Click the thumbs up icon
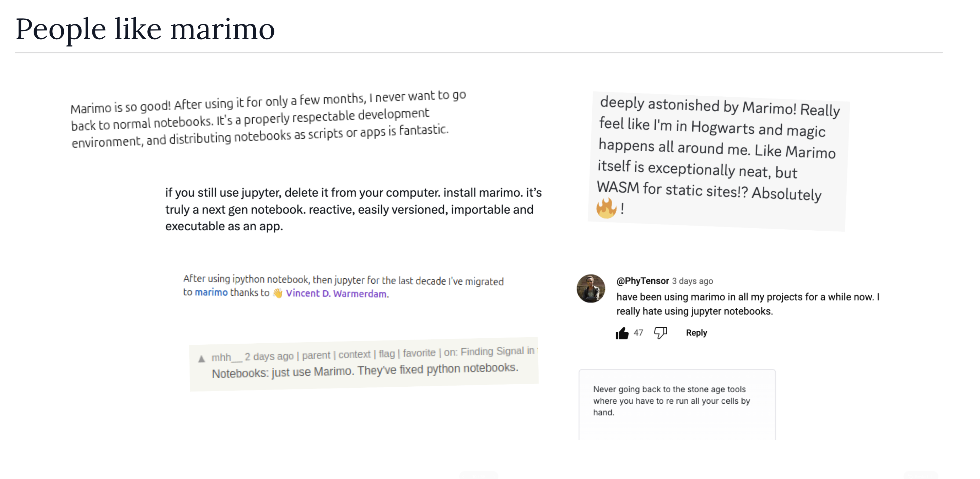This screenshot has height=479, width=980. pos(622,333)
